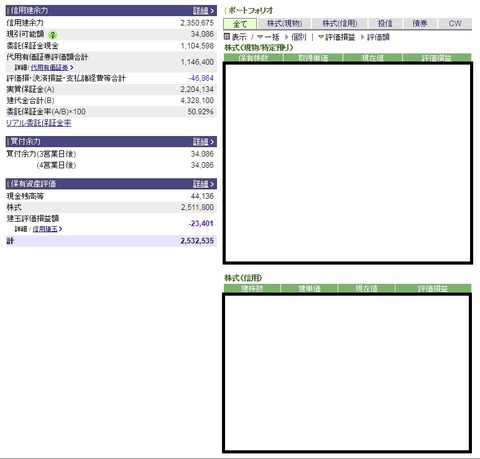Click 建株数 column header
This screenshot has height=459, width=480.
click(x=252, y=288)
